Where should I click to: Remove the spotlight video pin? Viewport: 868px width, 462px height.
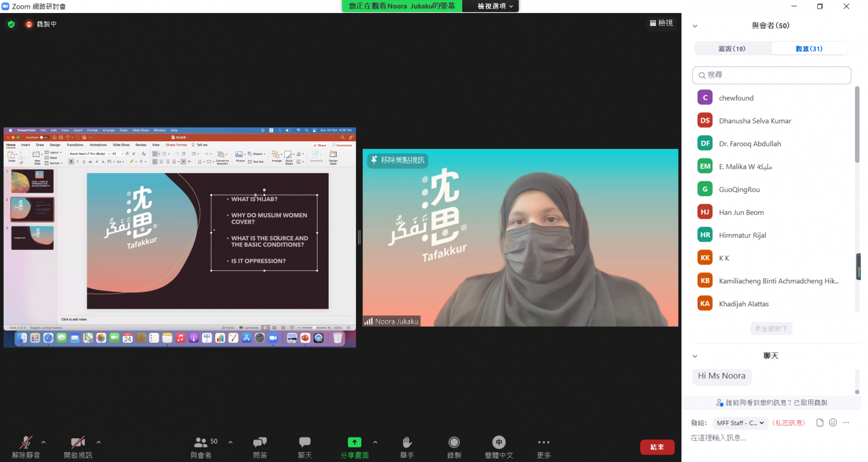tap(398, 160)
